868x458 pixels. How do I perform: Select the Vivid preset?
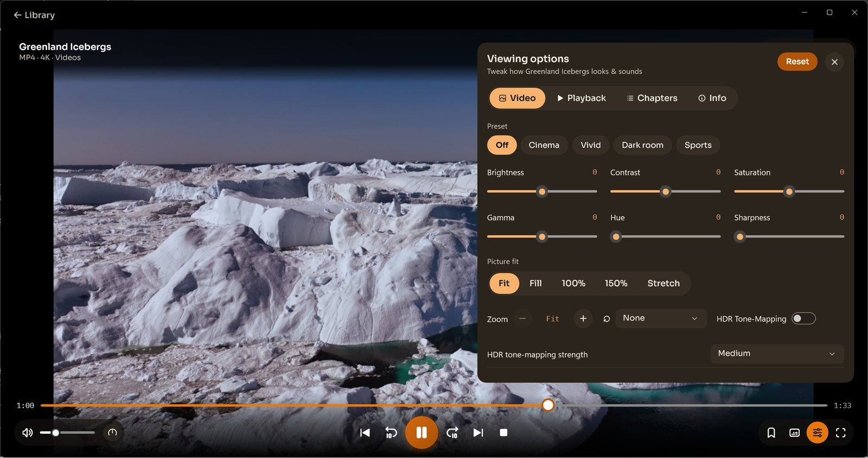click(x=591, y=145)
